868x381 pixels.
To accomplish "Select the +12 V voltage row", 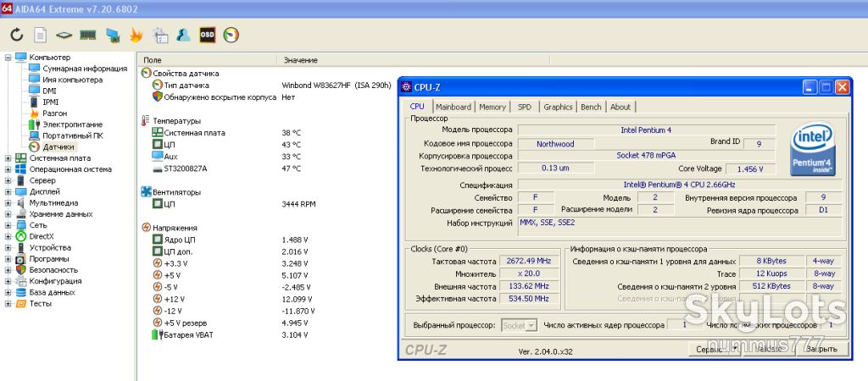I will point(231,299).
